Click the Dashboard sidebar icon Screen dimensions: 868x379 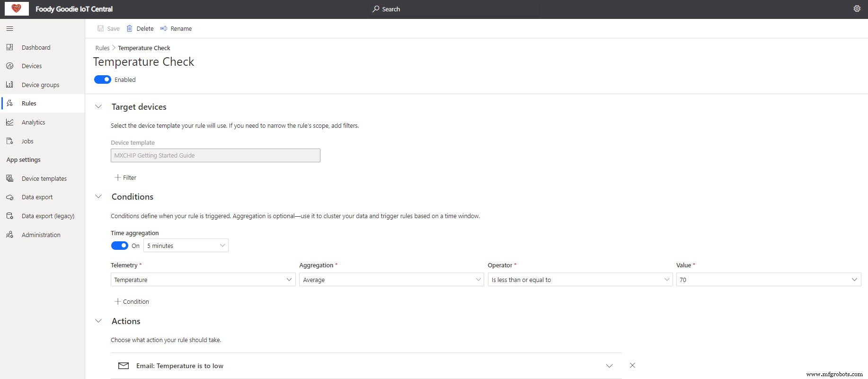click(x=9, y=47)
